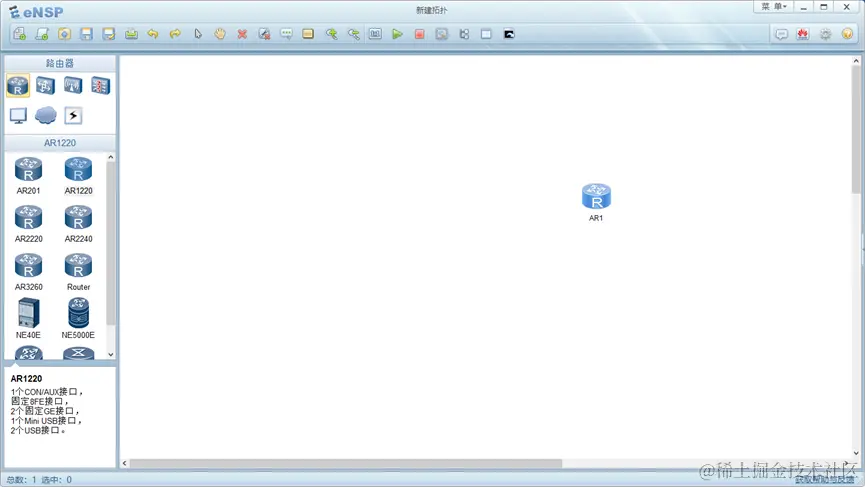Screen dimensions: 865x487
Task: Choose the AR2220 router model
Action: tap(28, 224)
